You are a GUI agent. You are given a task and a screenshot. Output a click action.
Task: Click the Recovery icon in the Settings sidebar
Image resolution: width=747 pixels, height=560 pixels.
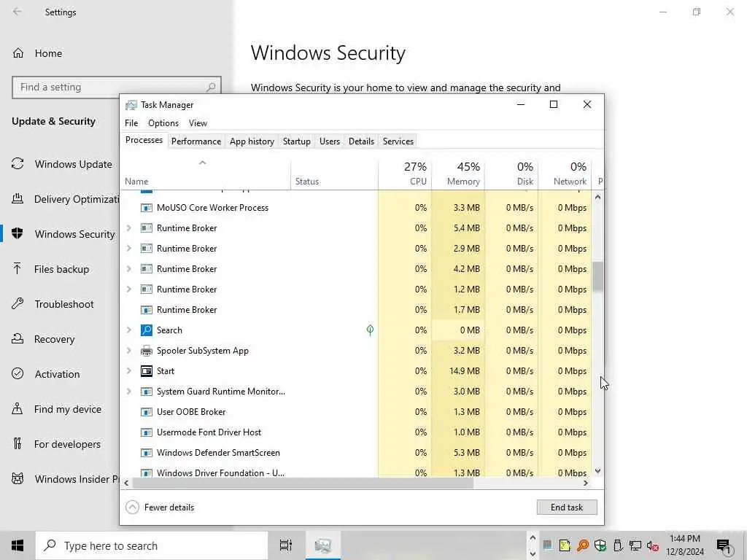tap(18, 338)
